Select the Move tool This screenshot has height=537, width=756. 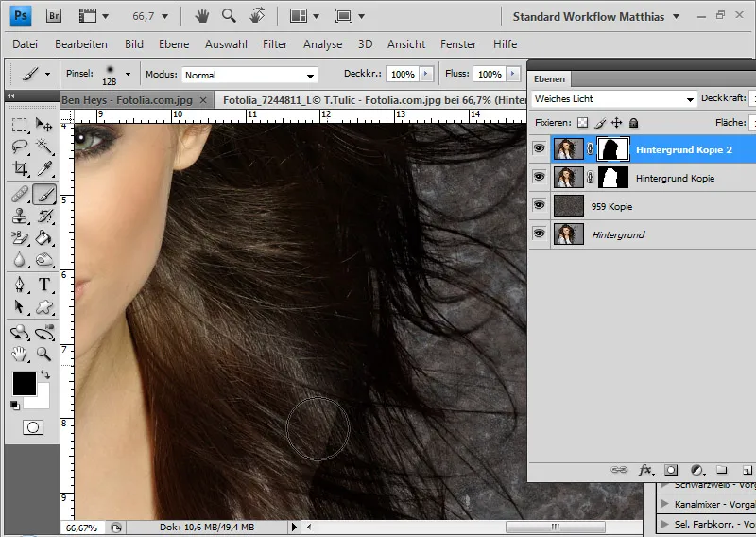[x=43, y=125]
